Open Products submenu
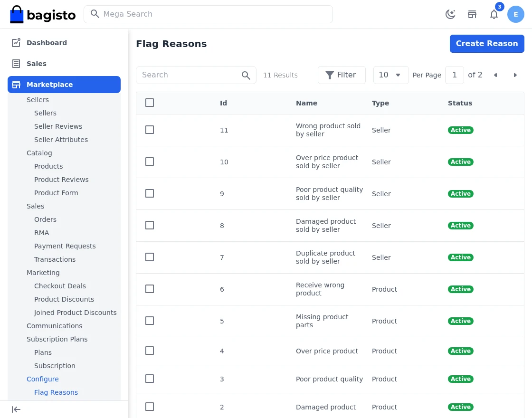Viewport: 532px width, 418px height. coord(48,166)
